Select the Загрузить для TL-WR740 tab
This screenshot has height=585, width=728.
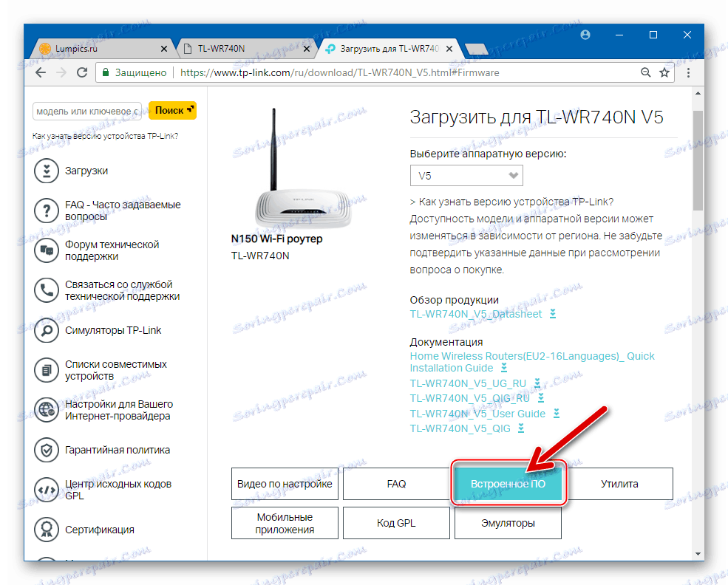tap(388, 49)
